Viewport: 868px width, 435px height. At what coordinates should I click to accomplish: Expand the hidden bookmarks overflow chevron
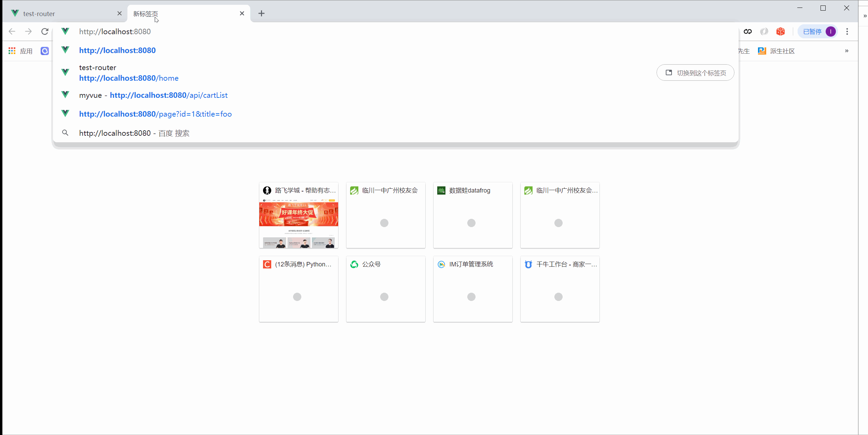click(846, 51)
